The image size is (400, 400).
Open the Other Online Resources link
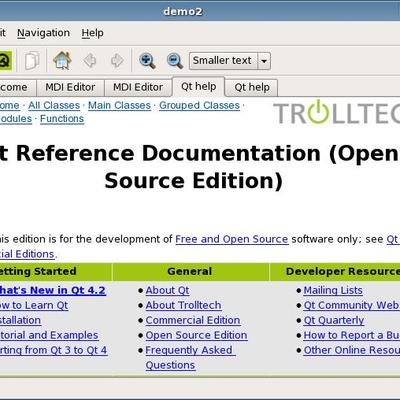[352, 350]
